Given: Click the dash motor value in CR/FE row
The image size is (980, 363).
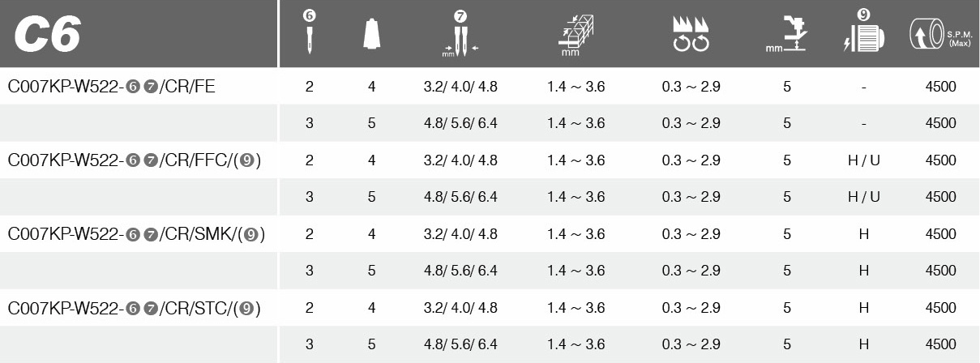Looking at the screenshot, I should click(863, 87).
